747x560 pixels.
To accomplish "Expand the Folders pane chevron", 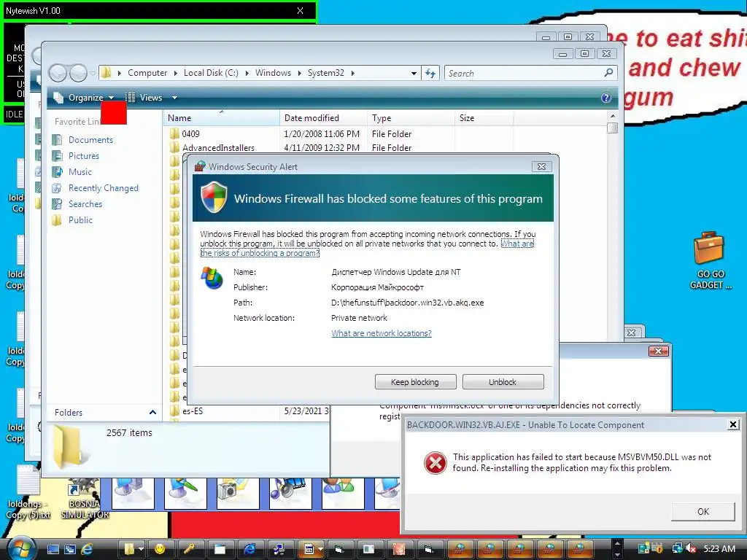I will [x=152, y=413].
